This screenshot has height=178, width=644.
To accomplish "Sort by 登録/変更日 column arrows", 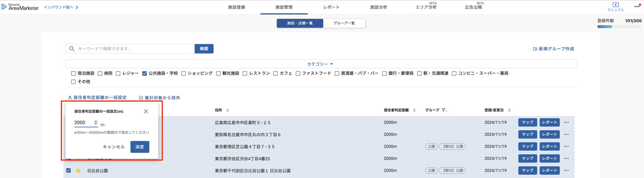I will click(509, 110).
